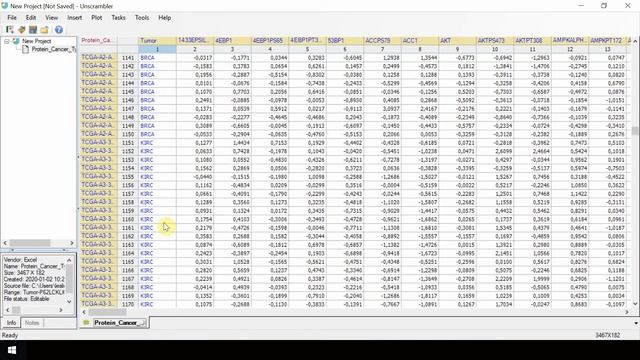Image resolution: width=640 pixels, height=360 pixels.
Task: Click value 3,0937 in ACCPS79 column
Action: click(x=382, y=109)
